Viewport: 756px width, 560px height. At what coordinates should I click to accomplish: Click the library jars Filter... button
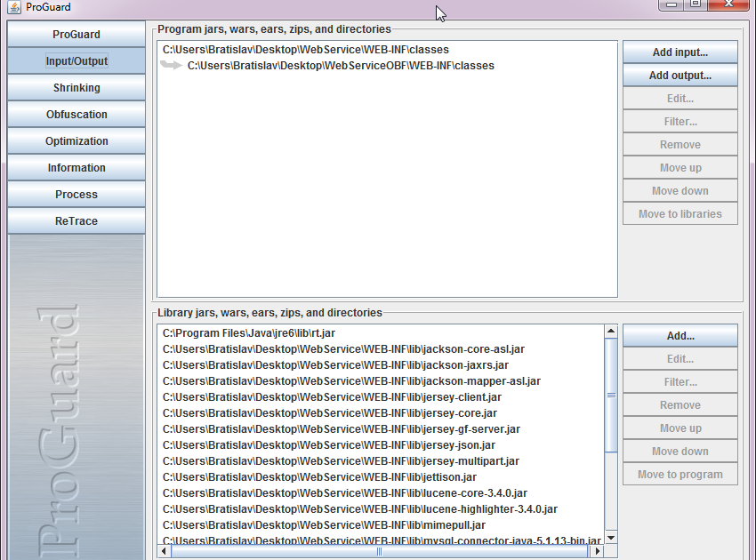click(680, 382)
